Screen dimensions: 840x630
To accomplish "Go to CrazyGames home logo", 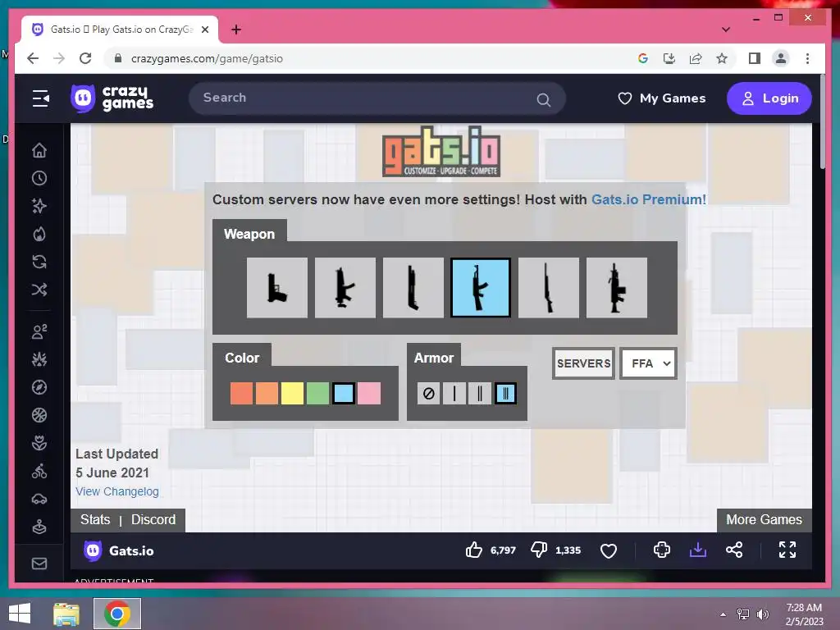I will [112, 98].
